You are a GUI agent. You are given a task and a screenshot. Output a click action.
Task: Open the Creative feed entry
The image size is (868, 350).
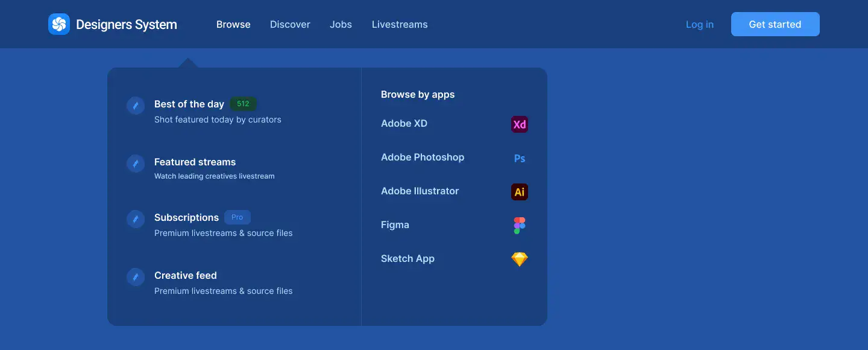186,275
